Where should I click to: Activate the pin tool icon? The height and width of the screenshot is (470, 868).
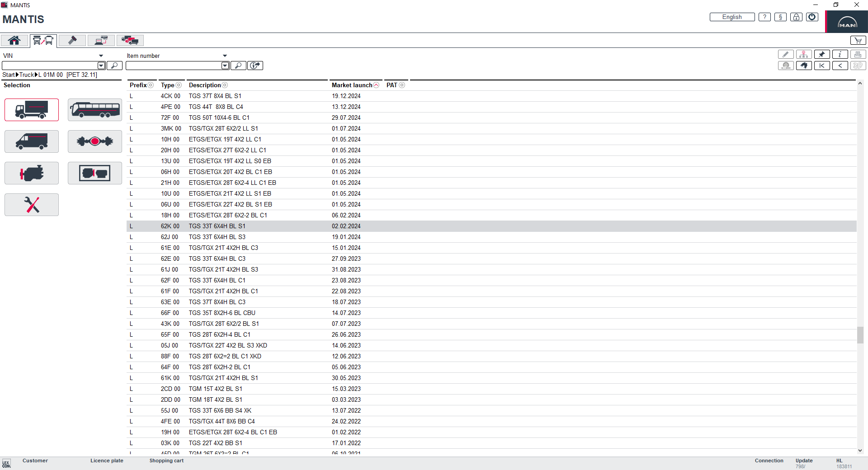coord(822,54)
